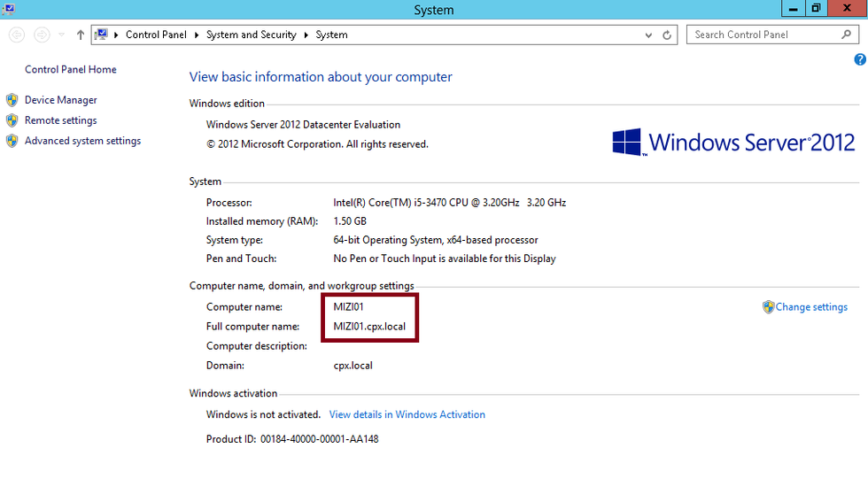Select System in the breadcrumb path
Screen dimensions: 868x502
pyautogui.click(x=331, y=35)
